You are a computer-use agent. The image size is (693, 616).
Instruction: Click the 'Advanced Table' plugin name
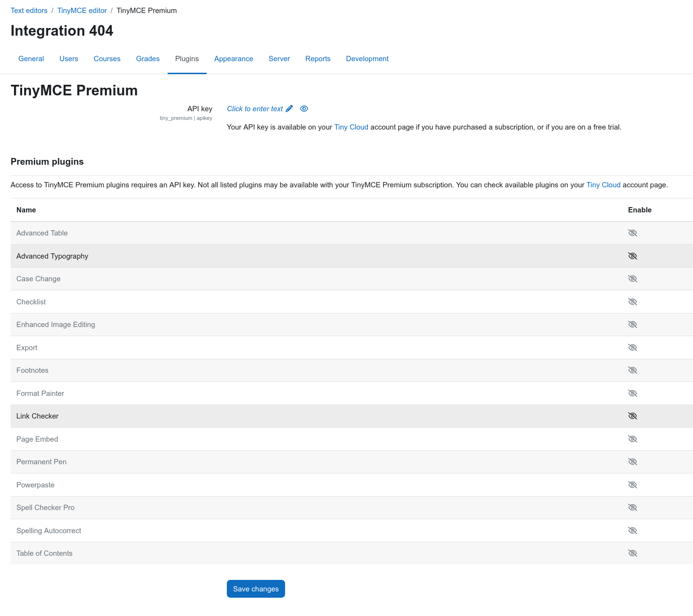coord(42,233)
